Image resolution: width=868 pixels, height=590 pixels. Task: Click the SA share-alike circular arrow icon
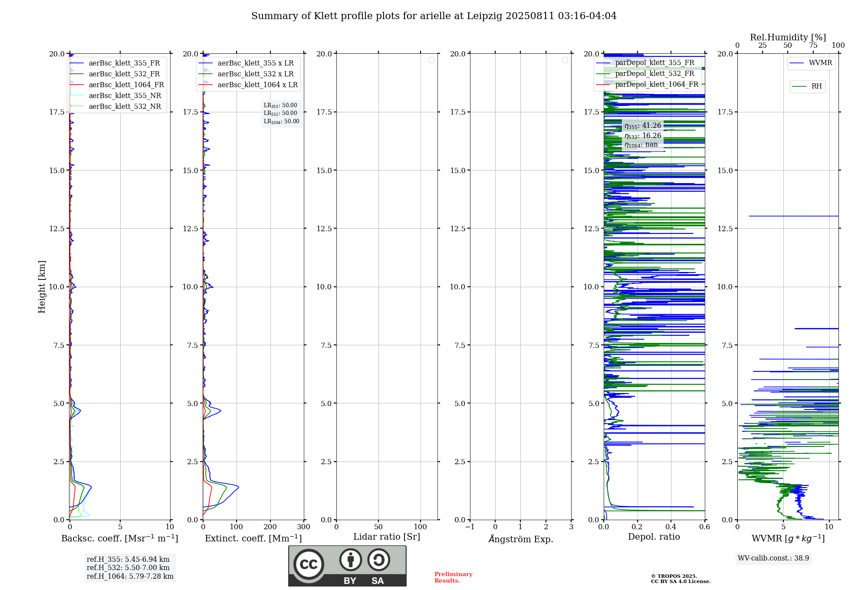(378, 560)
